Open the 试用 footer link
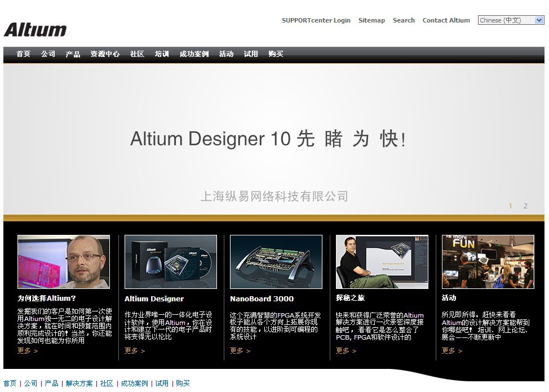The image size is (549, 392). (162, 383)
